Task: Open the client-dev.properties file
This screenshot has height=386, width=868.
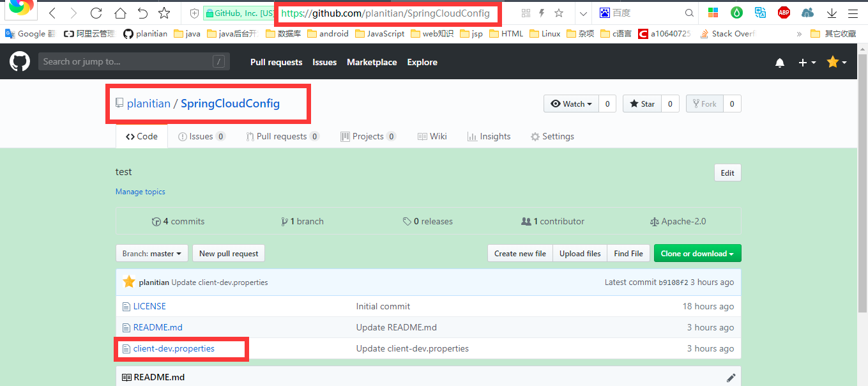Action: coord(174,348)
